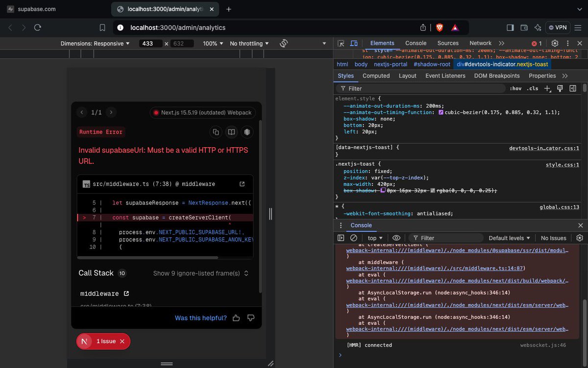
Task: Toggle the .cls element classes panel
Action: coord(533,88)
